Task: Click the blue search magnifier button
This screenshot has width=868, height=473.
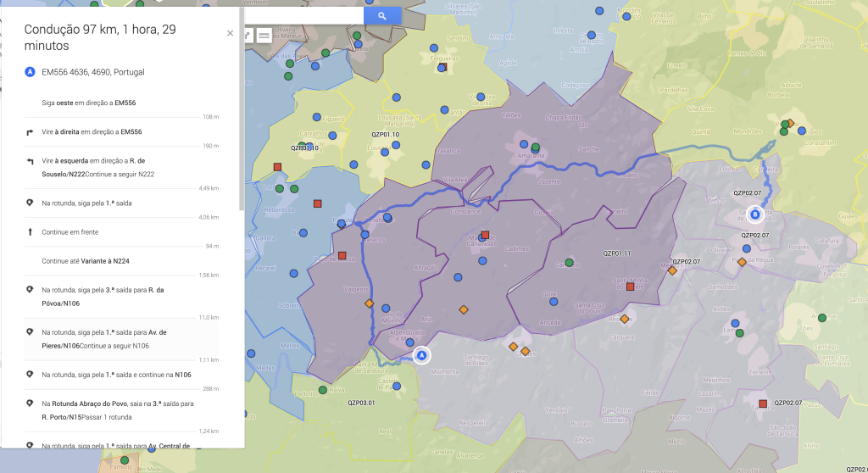Action: pos(382,15)
